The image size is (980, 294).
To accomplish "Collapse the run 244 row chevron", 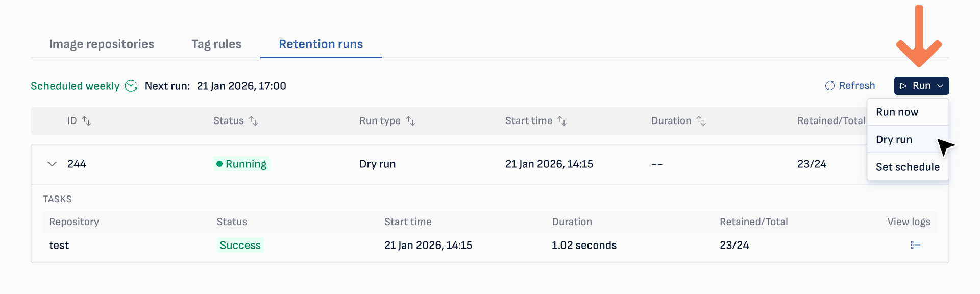I will click(52, 164).
